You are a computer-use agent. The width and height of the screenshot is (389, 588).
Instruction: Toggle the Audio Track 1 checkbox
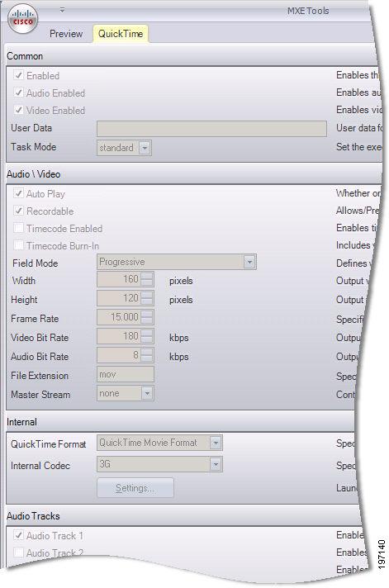click(18, 535)
